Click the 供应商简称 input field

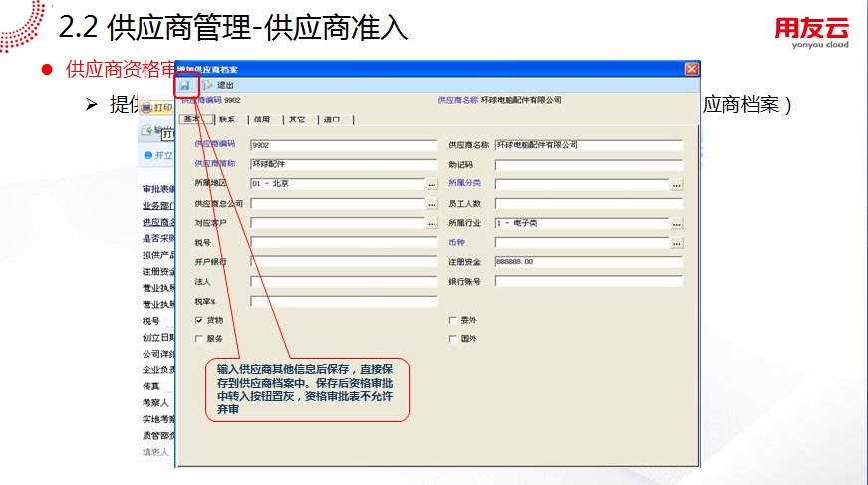(x=344, y=164)
